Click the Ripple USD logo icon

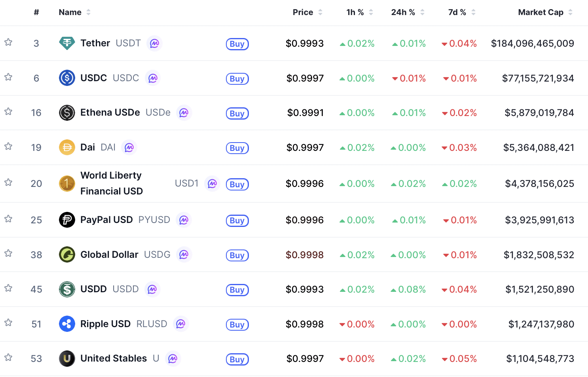(x=67, y=324)
